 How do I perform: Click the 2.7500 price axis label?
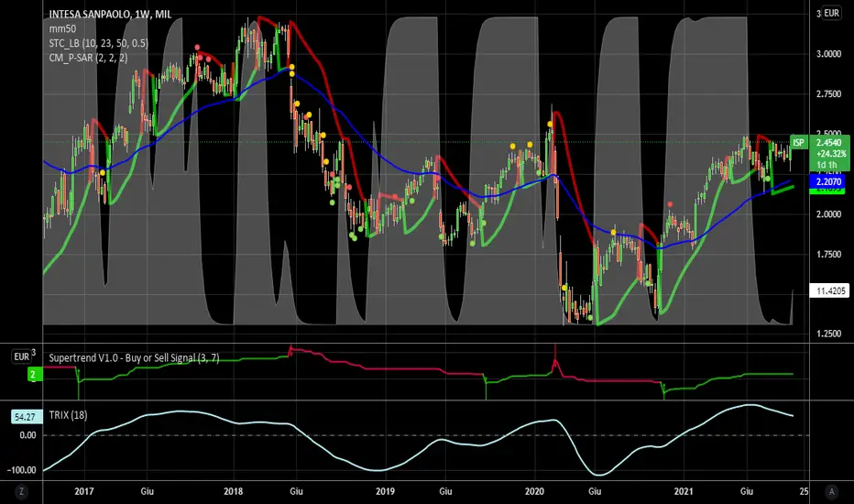(828, 94)
